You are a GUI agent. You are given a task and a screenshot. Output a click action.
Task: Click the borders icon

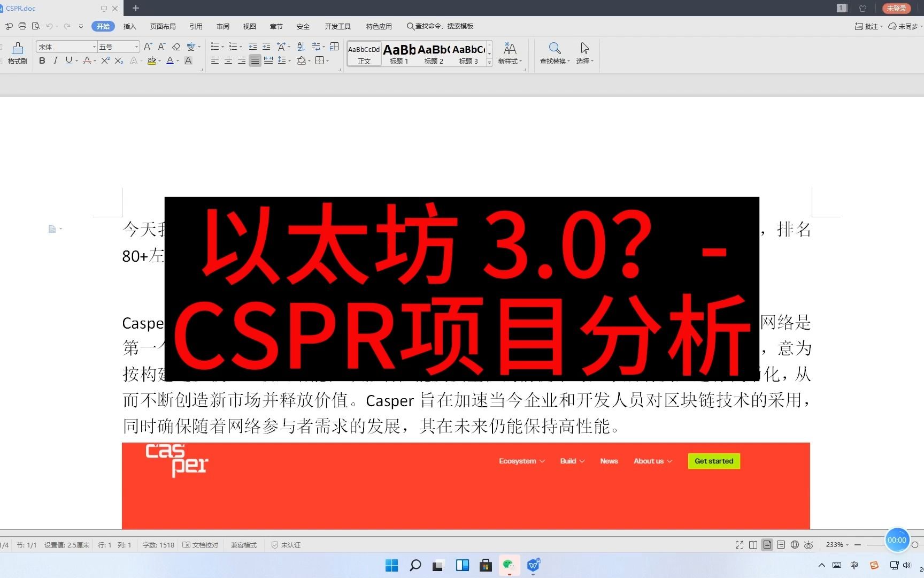click(x=320, y=61)
